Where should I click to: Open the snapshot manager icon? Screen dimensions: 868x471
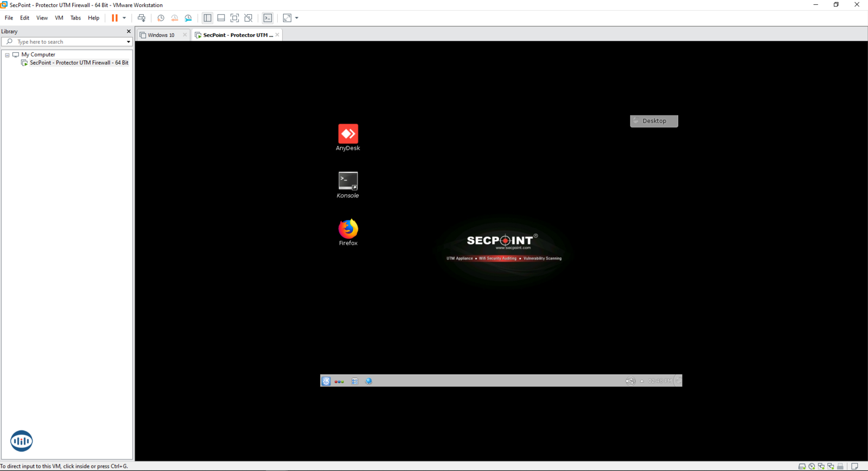click(188, 18)
